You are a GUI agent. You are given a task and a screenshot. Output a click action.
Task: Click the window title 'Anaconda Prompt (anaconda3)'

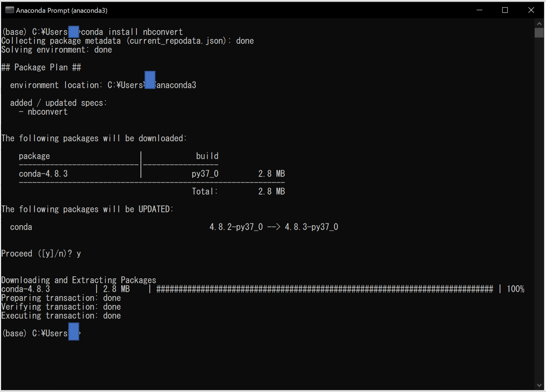point(62,11)
